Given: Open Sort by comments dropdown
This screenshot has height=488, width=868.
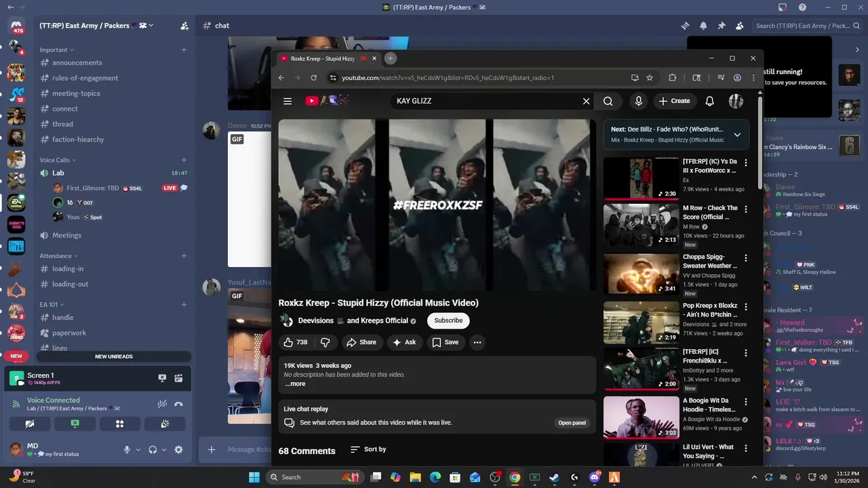Looking at the screenshot, I should [368, 449].
